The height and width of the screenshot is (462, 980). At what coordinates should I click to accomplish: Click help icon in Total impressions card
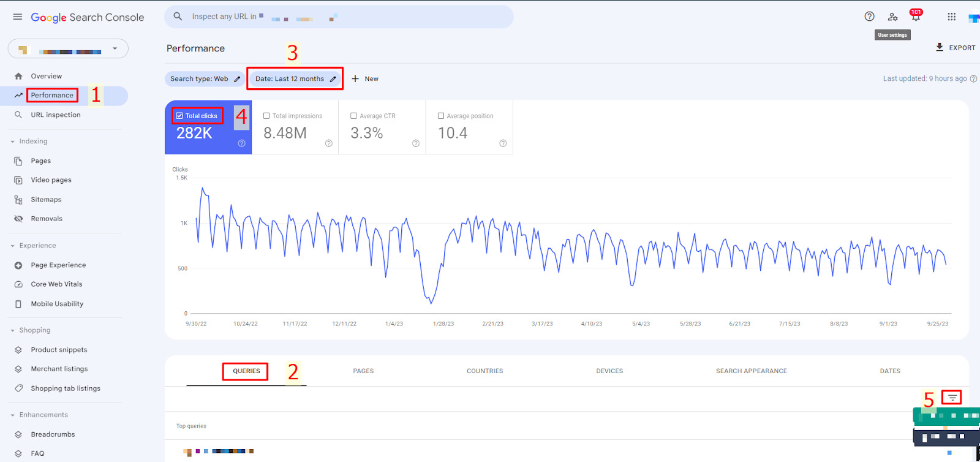(329, 143)
